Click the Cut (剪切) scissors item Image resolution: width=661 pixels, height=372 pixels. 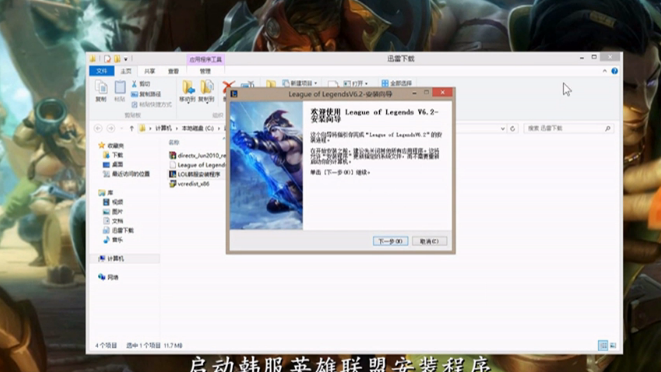(141, 84)
